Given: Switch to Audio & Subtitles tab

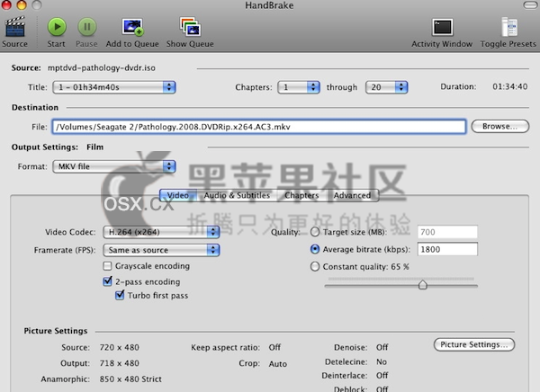Looking at the screenshot, I should click(x=237, y=195).
